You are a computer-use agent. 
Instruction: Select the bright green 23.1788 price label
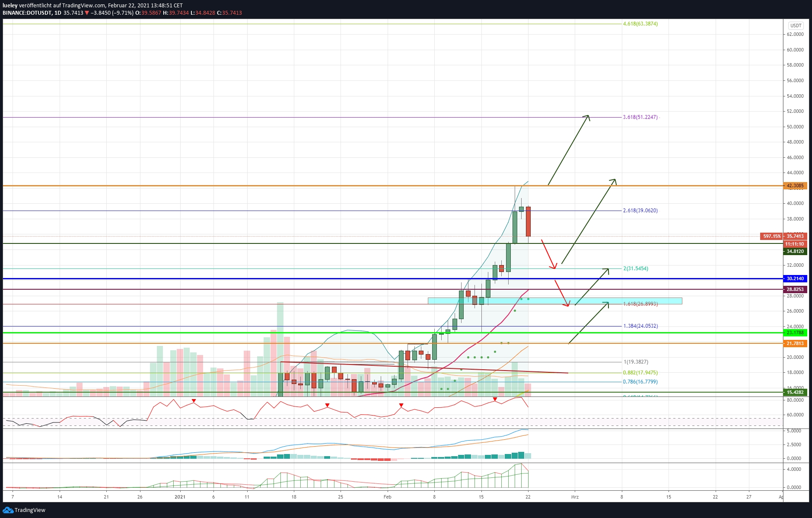coord(795,333)
